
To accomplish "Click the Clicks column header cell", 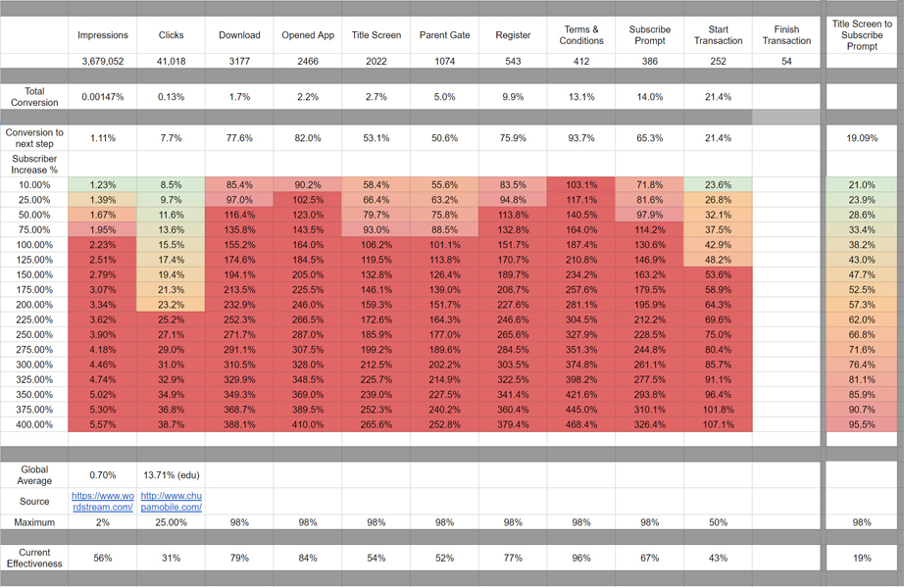I will pos(172,35).
